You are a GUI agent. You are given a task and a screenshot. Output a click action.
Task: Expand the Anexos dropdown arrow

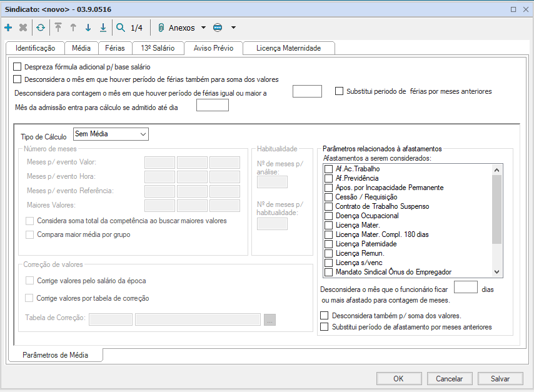[203, 28]
